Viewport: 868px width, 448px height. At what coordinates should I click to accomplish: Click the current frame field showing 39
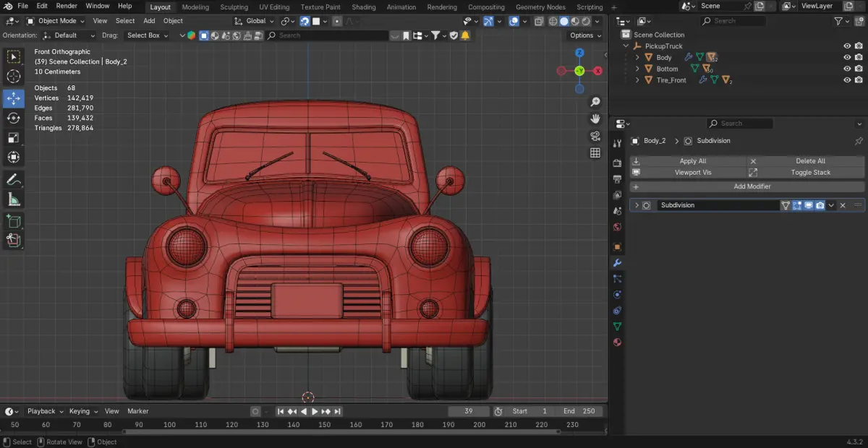click(468, 411)
